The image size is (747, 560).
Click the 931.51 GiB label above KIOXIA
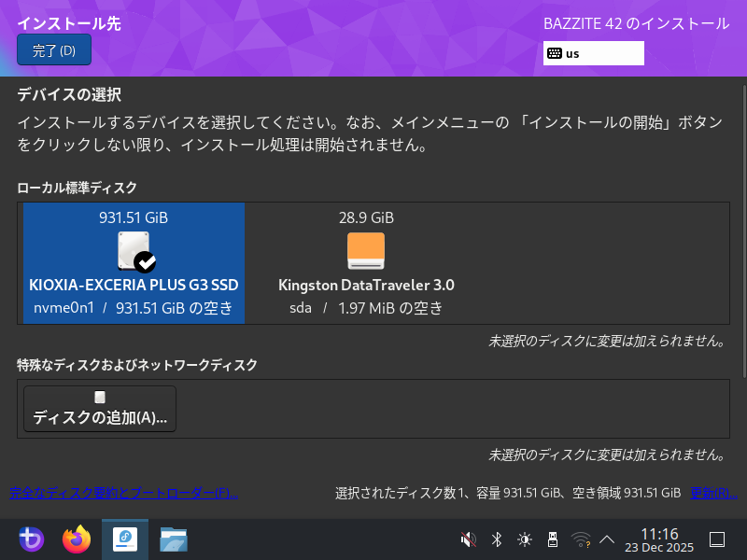(134, 217)
